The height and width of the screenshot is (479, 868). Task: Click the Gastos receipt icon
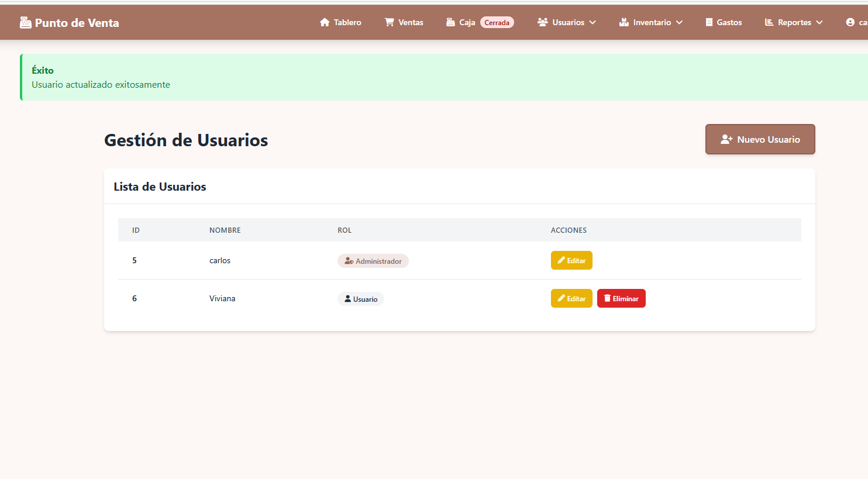pos(709,22)
